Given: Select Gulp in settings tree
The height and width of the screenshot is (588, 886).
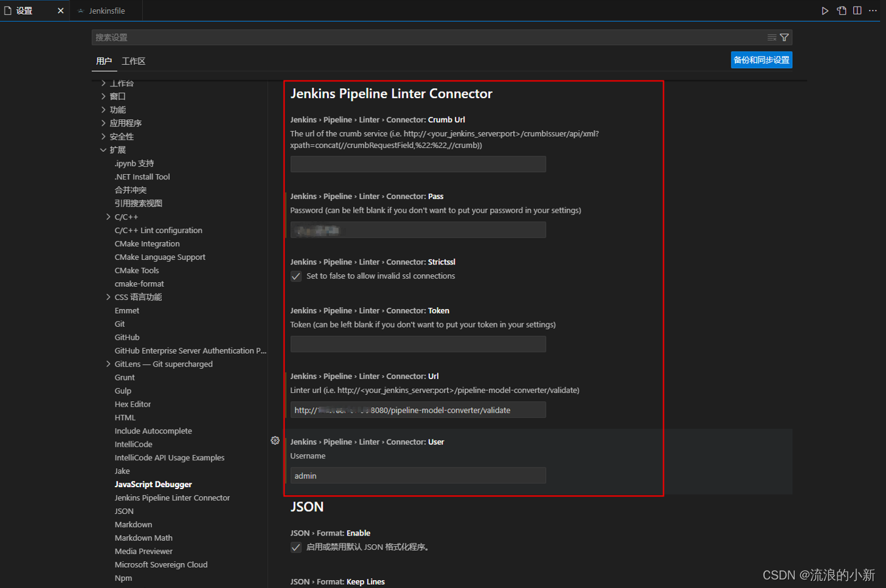Looking at the screenshot, I should click(x=123, y=391).
